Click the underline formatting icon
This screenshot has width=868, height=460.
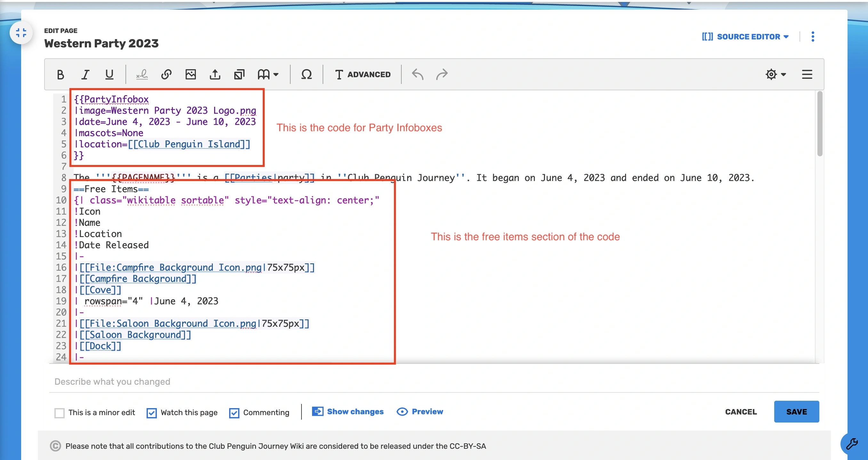point(109,74)
